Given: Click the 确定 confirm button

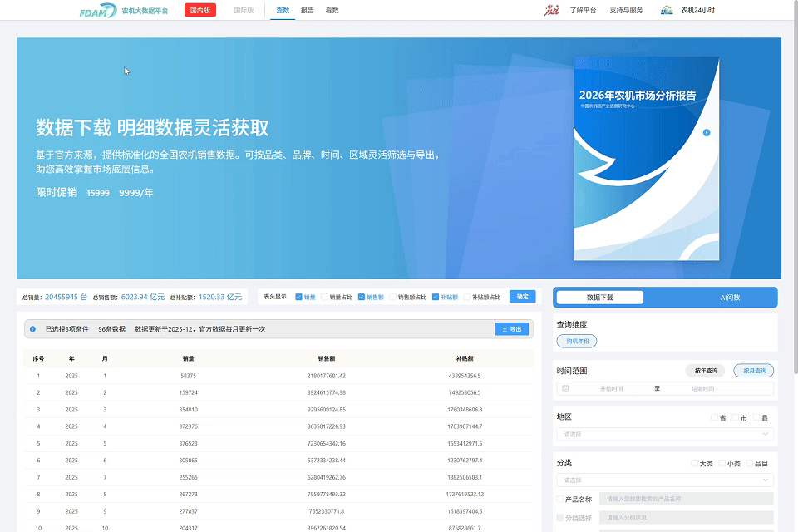Looking at the screenshot, I should (522, 297).
